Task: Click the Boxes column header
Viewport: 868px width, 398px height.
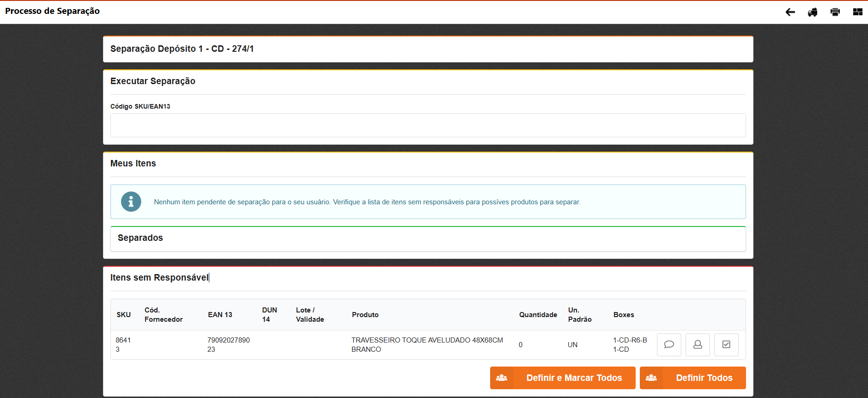Action: click(623, 315)
